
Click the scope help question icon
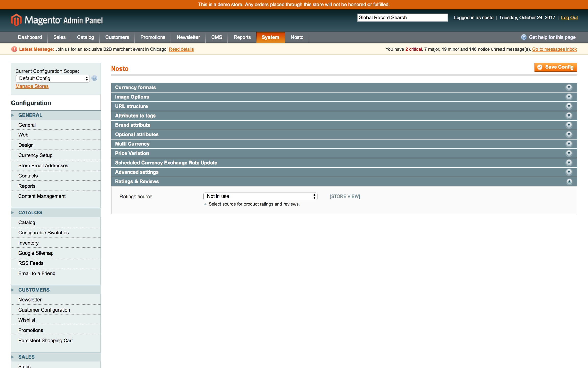tap(94, 78)
